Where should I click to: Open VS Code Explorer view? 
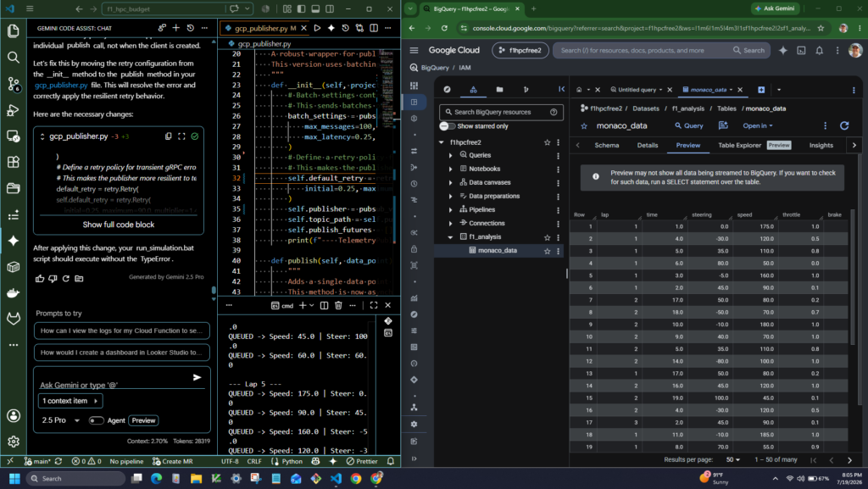tap(14, 31)
